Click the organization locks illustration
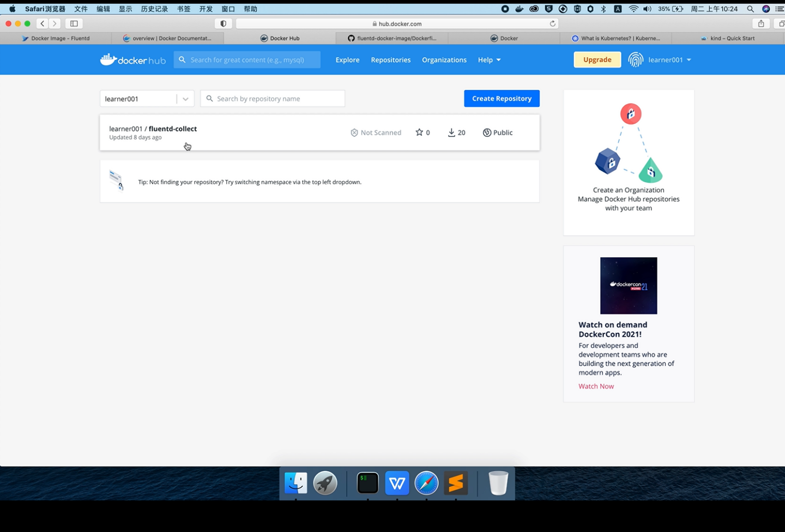The width and height of the screenshot is (785, 532). coord(629,143)
